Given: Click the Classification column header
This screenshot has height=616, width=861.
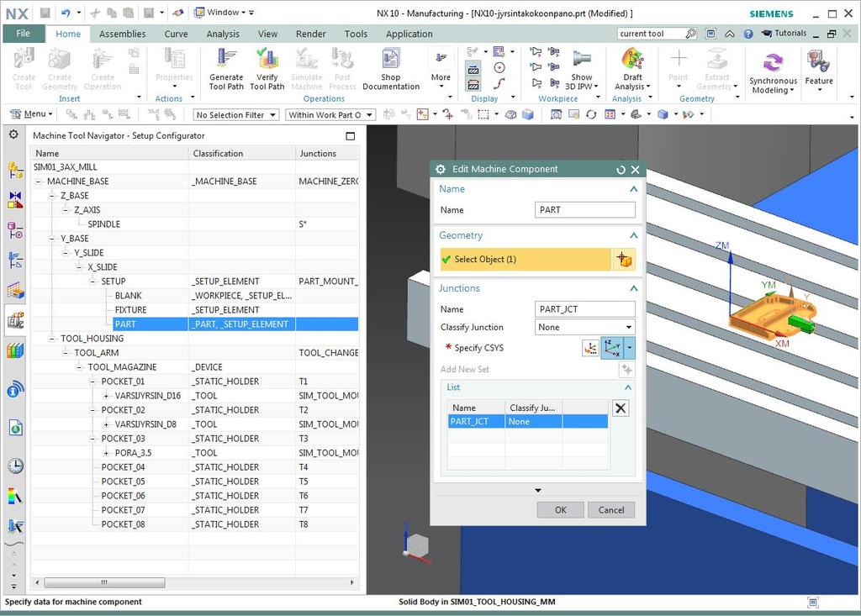Looking at the screenshot, I should 241,153.
